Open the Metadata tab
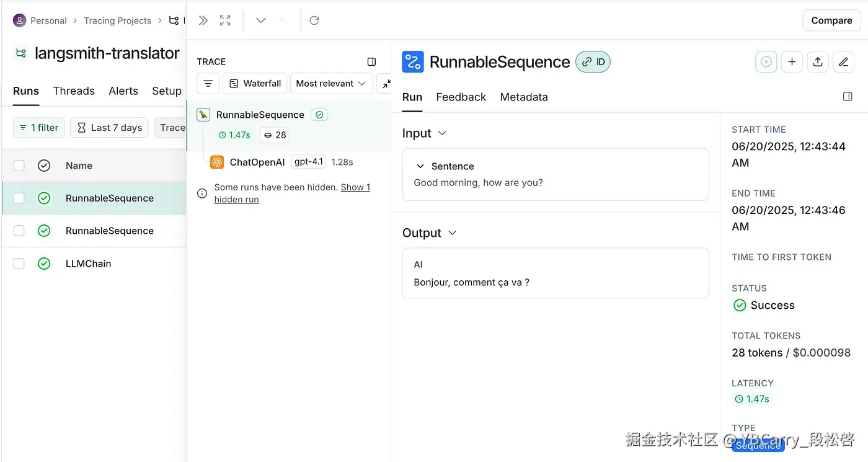Screen dimensions: 868x462 coord(524,97)
